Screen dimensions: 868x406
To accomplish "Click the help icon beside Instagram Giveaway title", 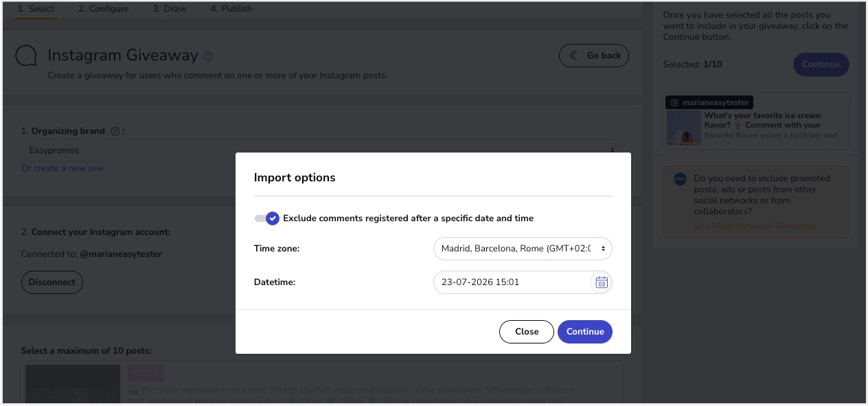I will 209,56.
